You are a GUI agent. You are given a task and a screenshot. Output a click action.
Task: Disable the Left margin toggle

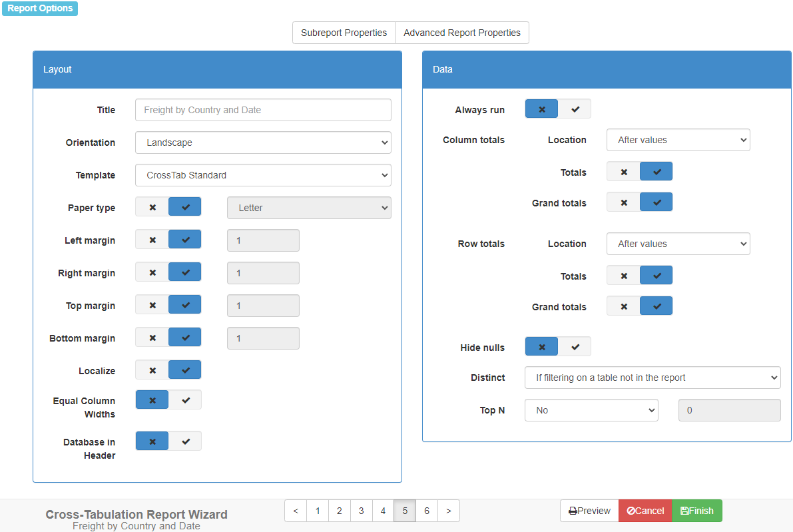pyautogui.click(x=152, y=240)
